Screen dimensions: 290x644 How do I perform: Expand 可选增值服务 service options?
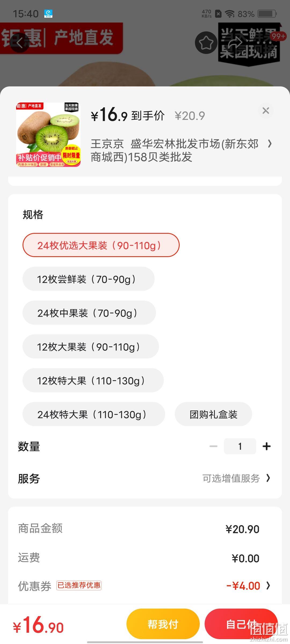click(236, 478)
